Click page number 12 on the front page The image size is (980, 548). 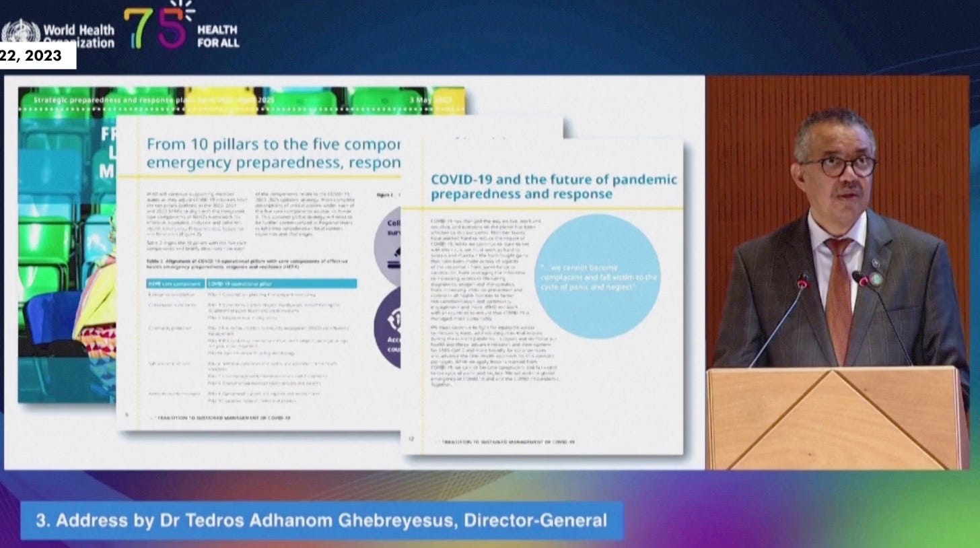(411, 438)
